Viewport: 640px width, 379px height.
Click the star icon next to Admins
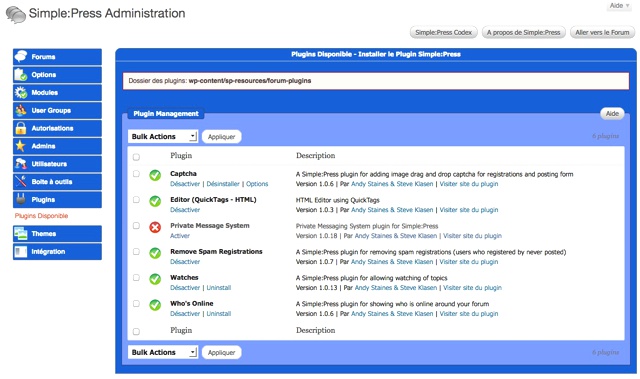point(20,146)
